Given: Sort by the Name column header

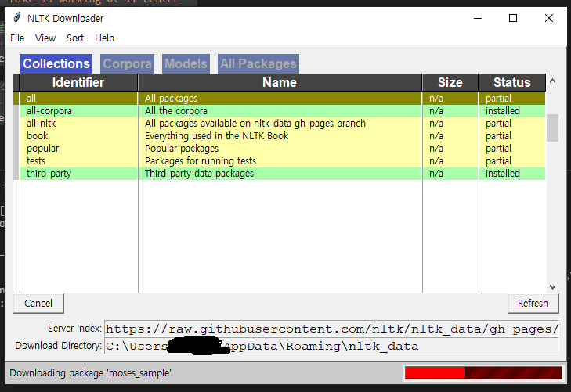Looking at the screenshot, I should (280, 82).
